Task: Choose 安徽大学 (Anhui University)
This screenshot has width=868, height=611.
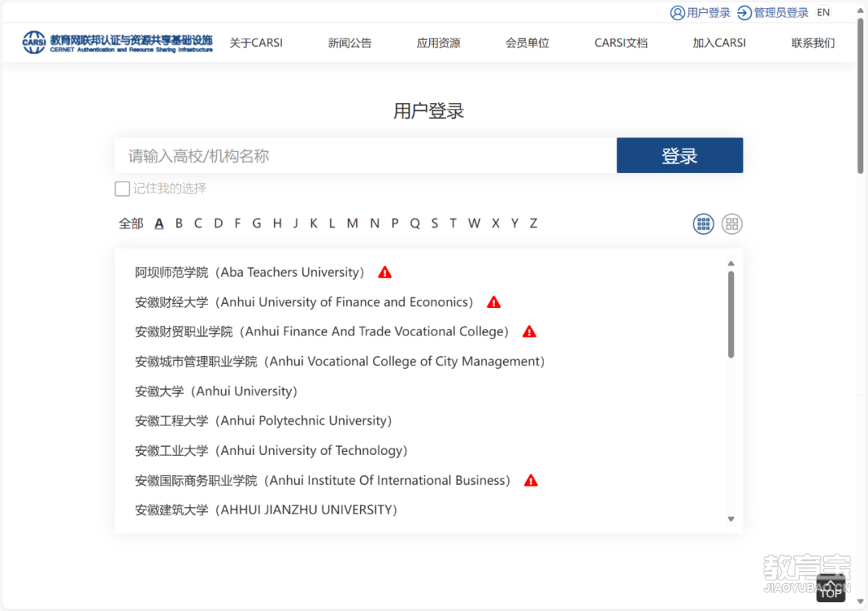Action: (216, 391)
